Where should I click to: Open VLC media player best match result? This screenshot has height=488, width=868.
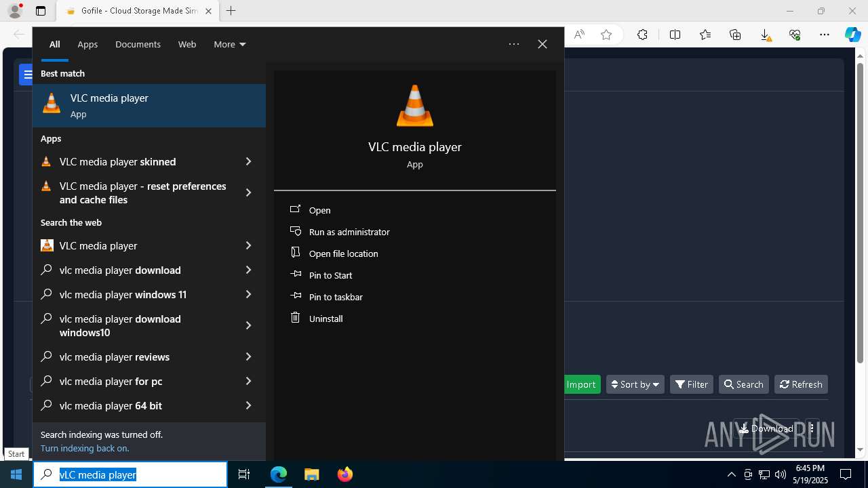[x=149, y=106]
